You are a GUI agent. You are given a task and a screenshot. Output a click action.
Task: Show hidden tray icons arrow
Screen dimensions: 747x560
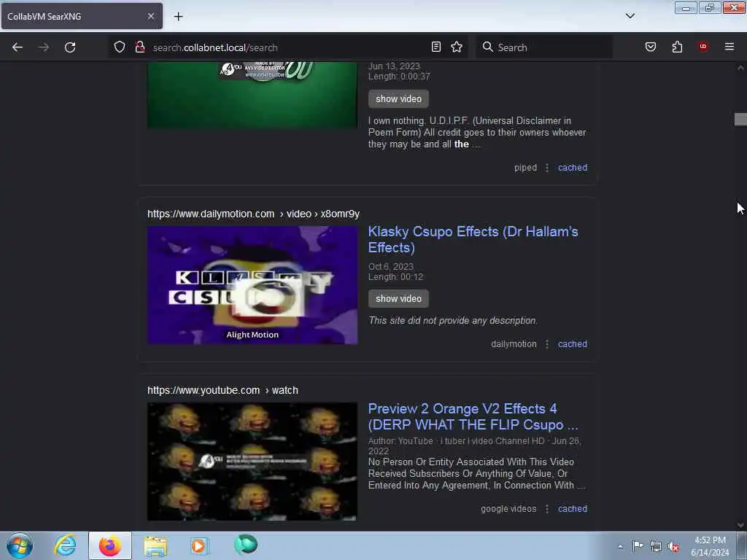pos(620,547)
